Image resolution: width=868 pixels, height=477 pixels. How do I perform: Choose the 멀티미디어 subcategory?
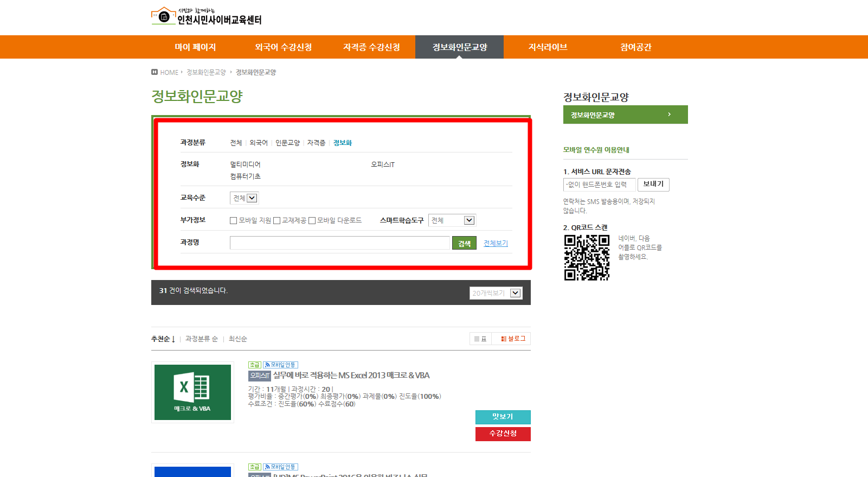tap(245, 164)
